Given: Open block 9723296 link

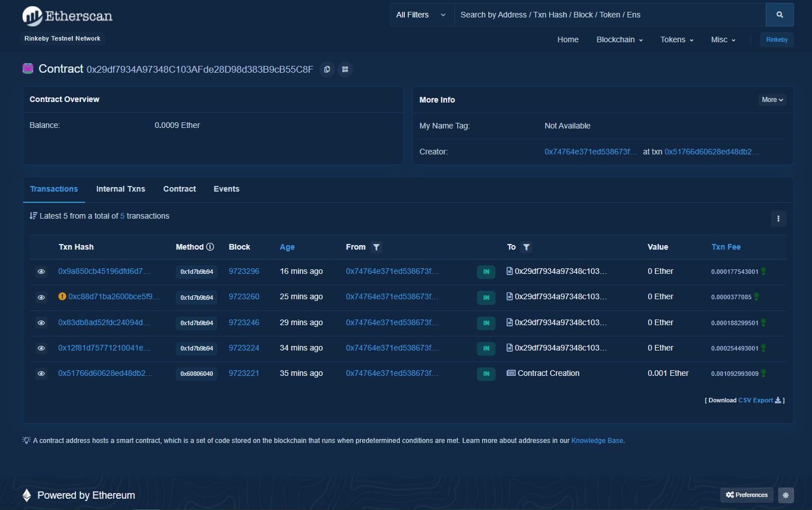Looking at the screenshot, I should (x=244, y=271).
